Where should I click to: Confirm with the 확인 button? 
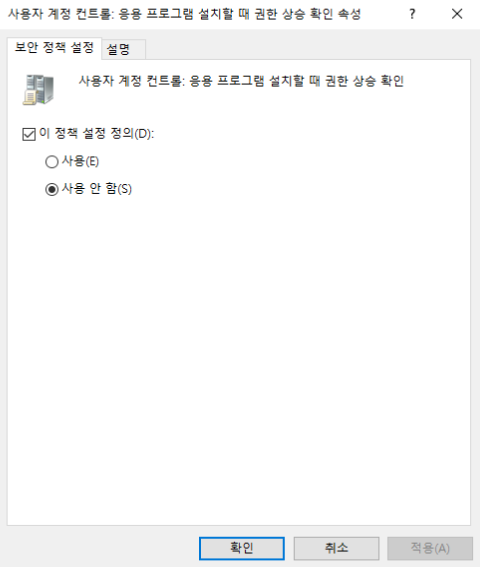[242, 548]
